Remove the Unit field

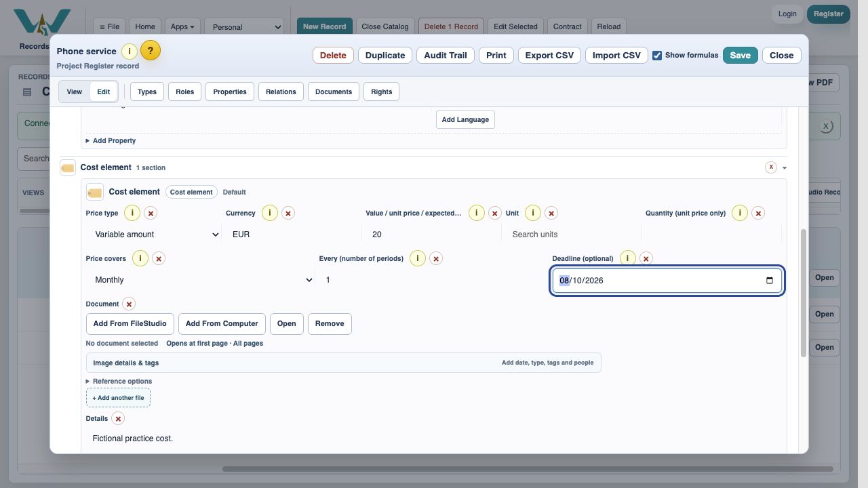pyautogui.click(x=551, y=213)
